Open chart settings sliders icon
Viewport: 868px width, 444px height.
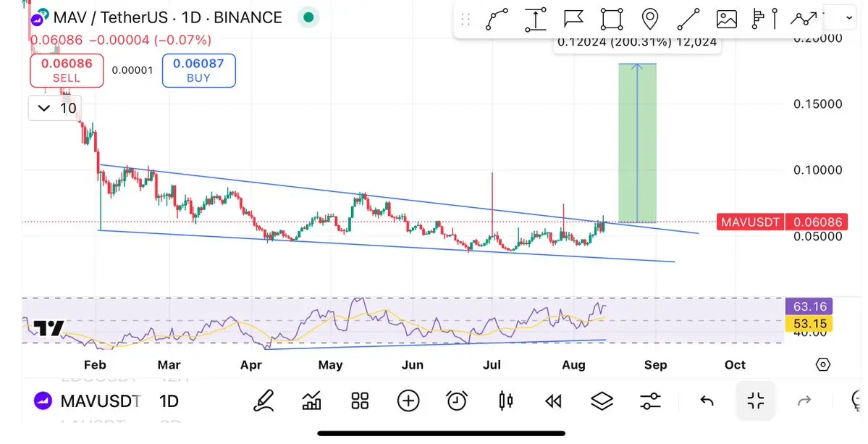(x=650, y=401)
